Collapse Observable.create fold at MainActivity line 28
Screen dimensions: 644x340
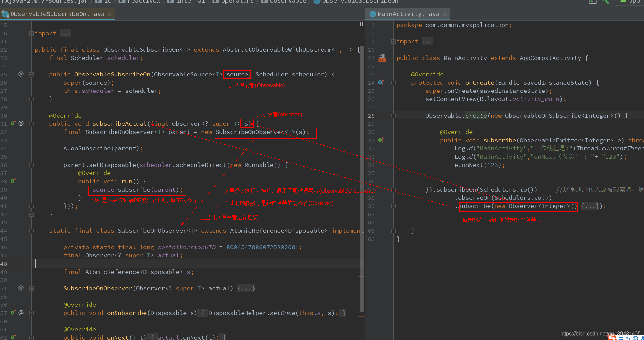[x=393, y=116]
